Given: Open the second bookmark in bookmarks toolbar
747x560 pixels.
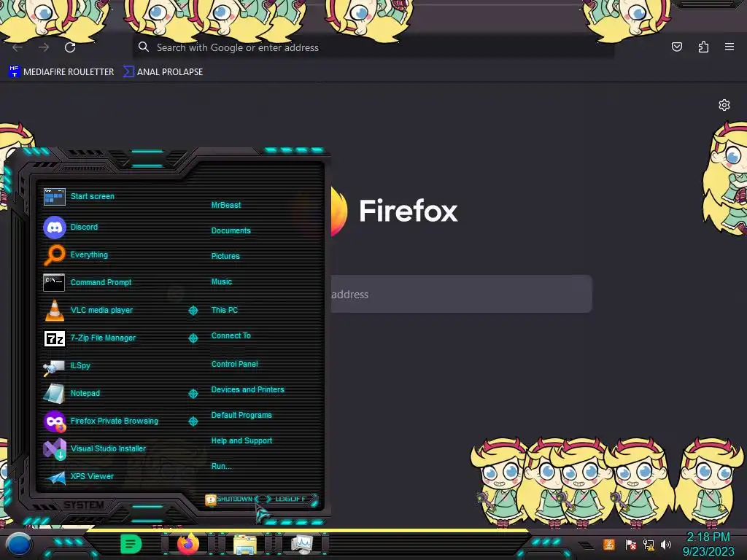Looking at the screenshot, I should pos(163,72).
